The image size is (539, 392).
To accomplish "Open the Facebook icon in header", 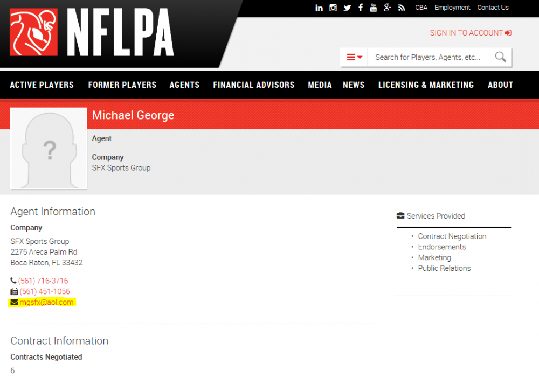I will pyautogui.click(x=361, y=8).
